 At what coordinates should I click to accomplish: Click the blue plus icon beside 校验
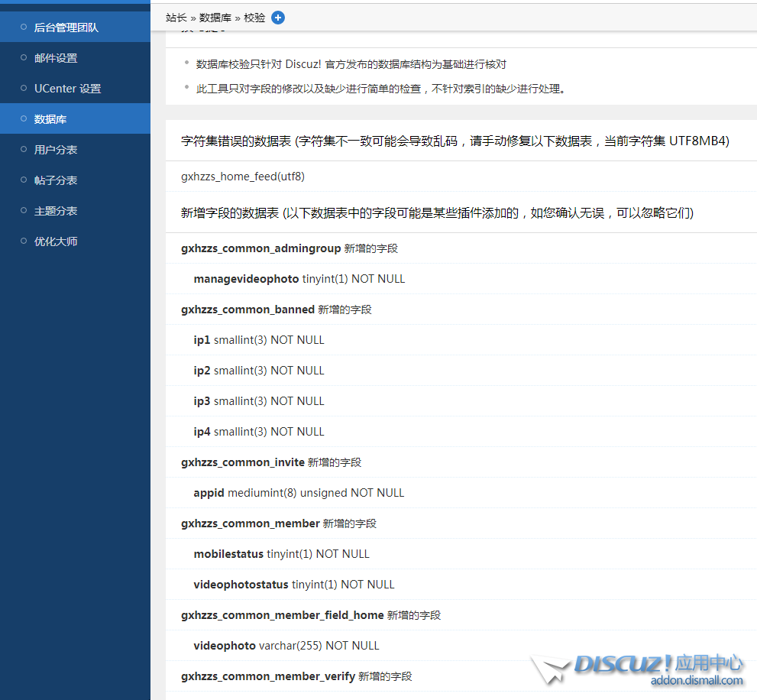[x=278, y=18]
